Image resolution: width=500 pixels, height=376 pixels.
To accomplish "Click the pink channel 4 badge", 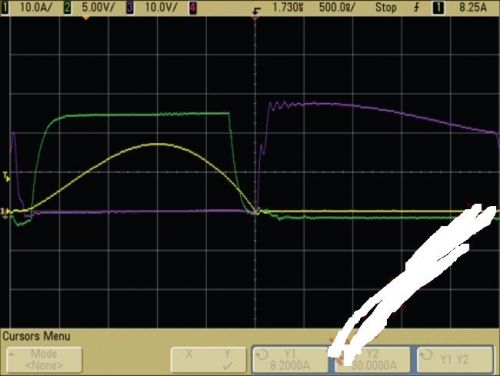I will 193,7.
